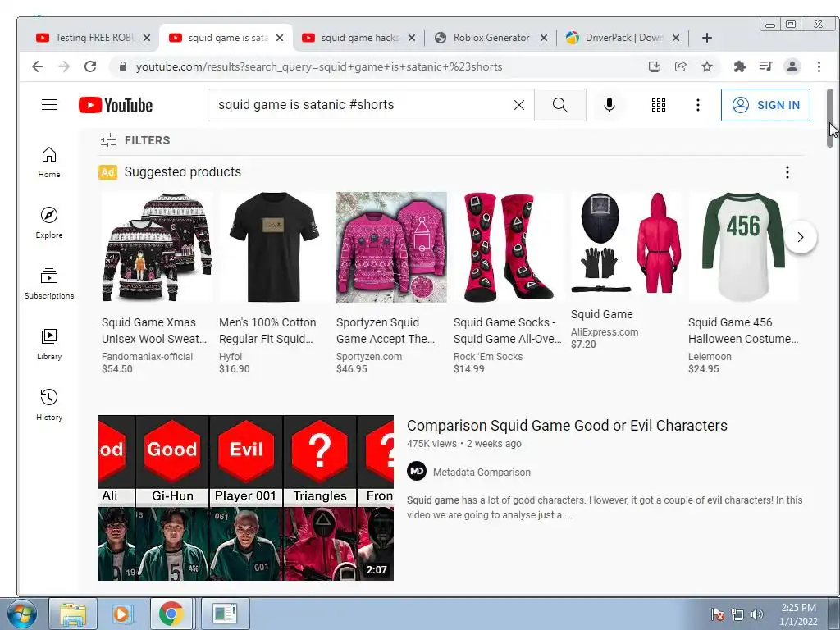
Task: Open Subscriptions in the sidebar
Action: [x=49, y=283]
